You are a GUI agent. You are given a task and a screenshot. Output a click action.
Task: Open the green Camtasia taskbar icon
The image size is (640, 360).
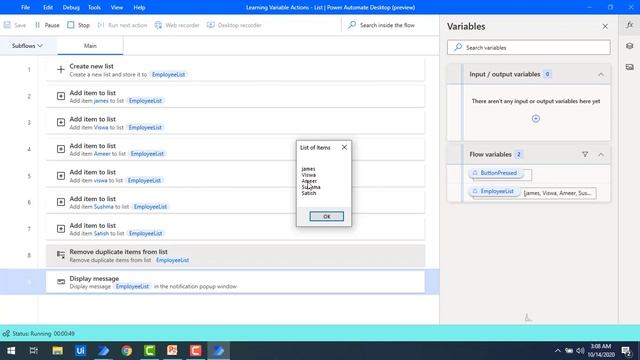tap(149, 351)
